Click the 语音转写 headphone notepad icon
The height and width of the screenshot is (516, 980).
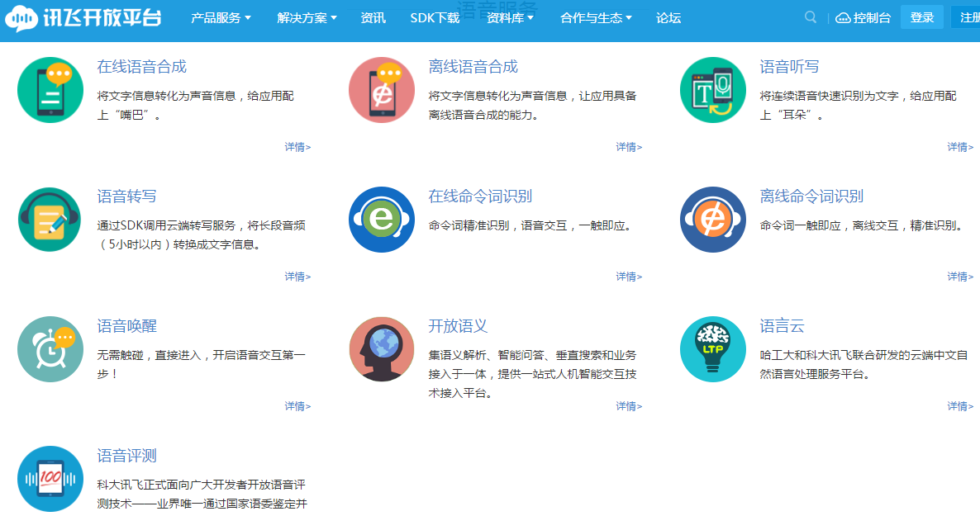[x=50, y=220]
